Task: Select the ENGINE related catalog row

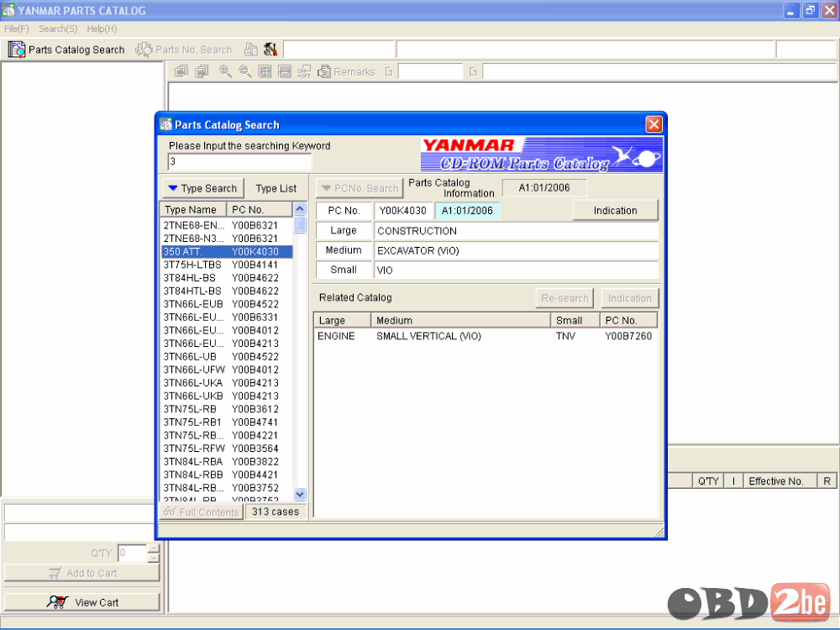Action: [x=486, y=336]
